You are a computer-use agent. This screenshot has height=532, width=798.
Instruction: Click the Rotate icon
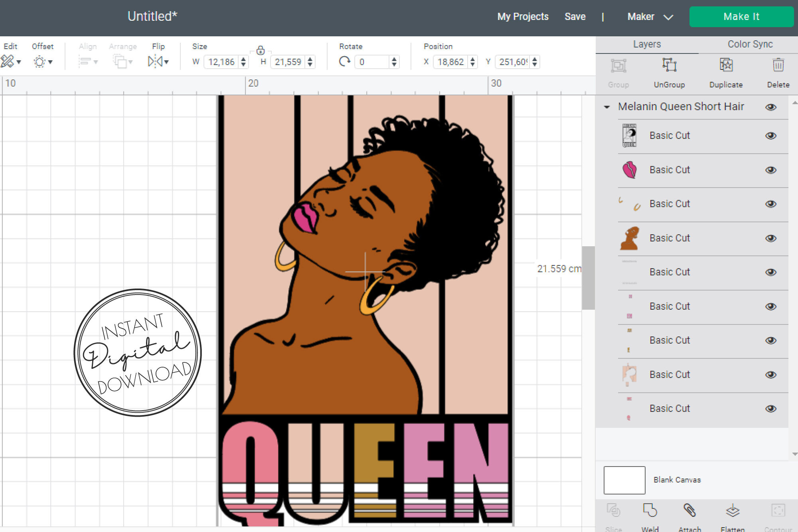(345, 61)
